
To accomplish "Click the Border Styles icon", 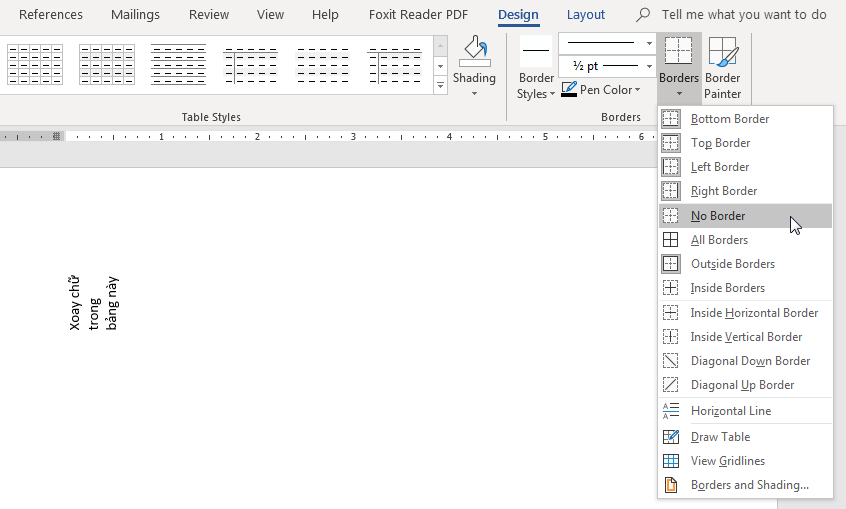I will [536, 52].
